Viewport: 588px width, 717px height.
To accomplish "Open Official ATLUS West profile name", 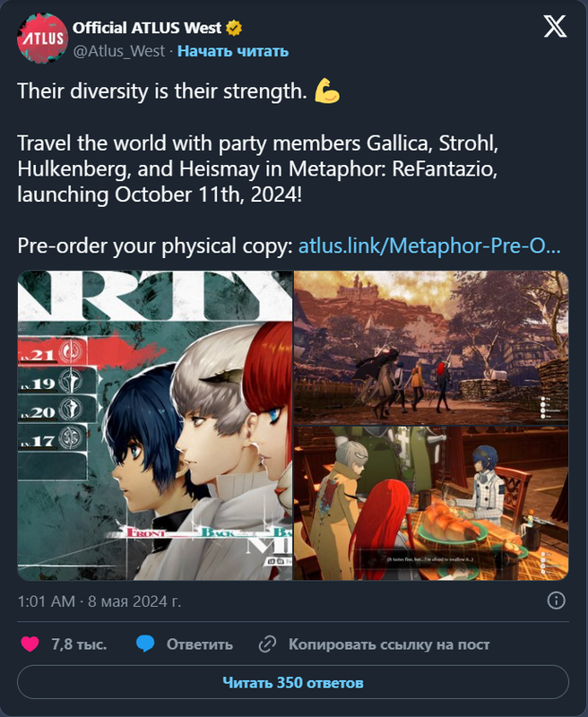I will click(x=147, y=28).
